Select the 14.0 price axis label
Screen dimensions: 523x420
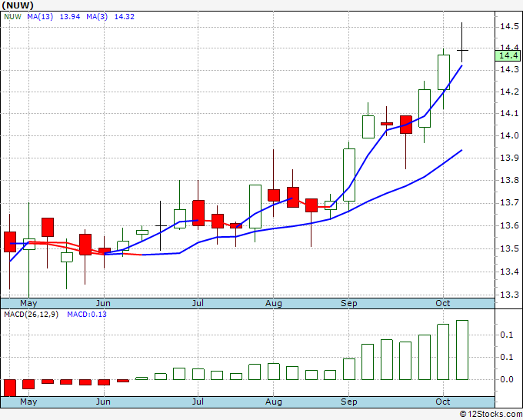click(x=509, y=135)
